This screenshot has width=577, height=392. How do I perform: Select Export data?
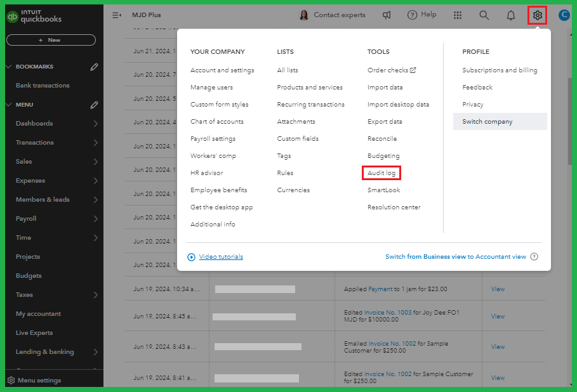coord(385,121)
